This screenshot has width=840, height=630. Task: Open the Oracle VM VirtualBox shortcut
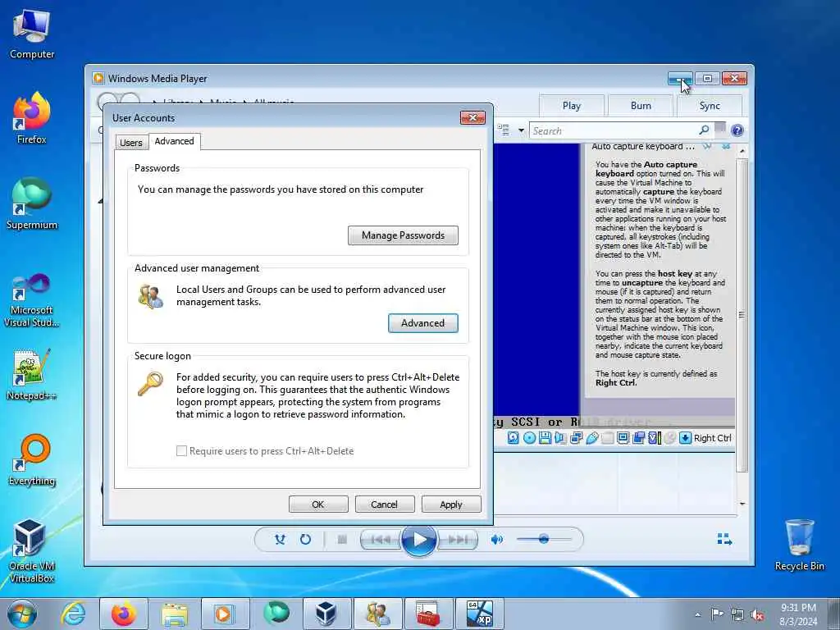[x=32, y=550]
